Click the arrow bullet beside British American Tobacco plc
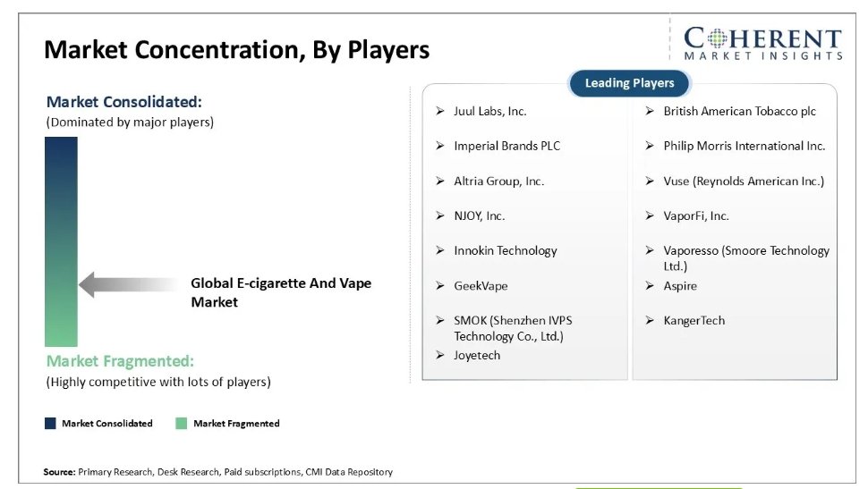The height and width of the screenshot is (489, 868). (x=650, y=111)
